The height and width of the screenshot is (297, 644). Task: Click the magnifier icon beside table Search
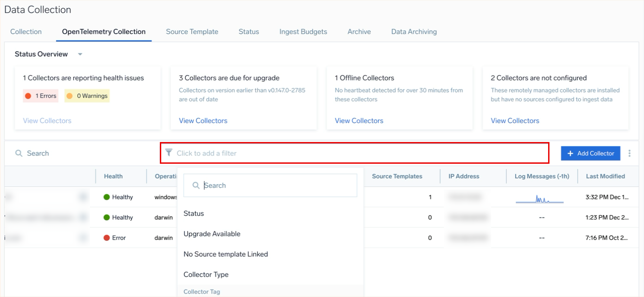tap(19, 154)
